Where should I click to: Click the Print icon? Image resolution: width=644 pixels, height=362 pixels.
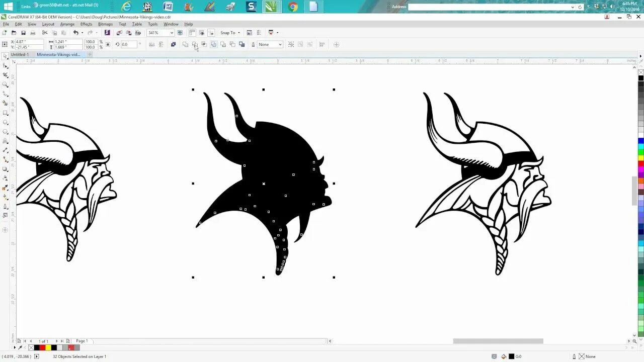click(x=33, y=33)
